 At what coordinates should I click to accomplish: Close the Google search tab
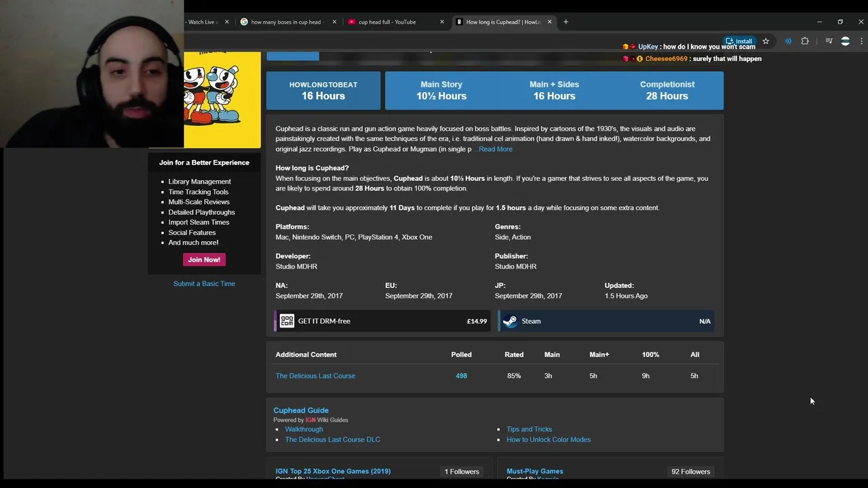point(334,22)
